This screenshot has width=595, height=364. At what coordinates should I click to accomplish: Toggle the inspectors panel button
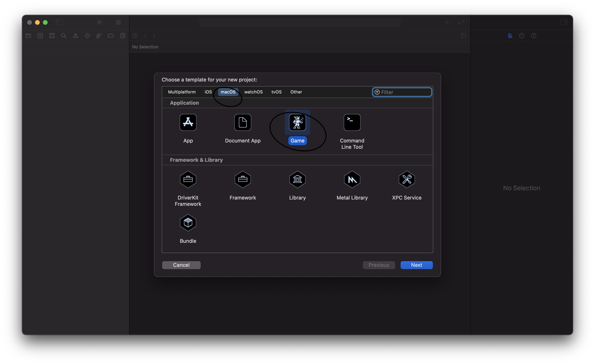point(564,22)
